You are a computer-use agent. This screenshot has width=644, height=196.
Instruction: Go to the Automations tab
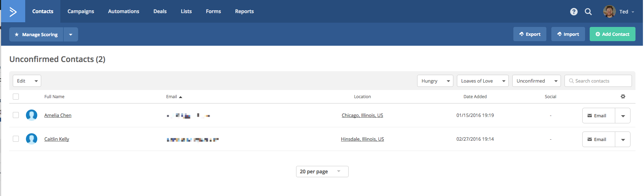(124, 11)
